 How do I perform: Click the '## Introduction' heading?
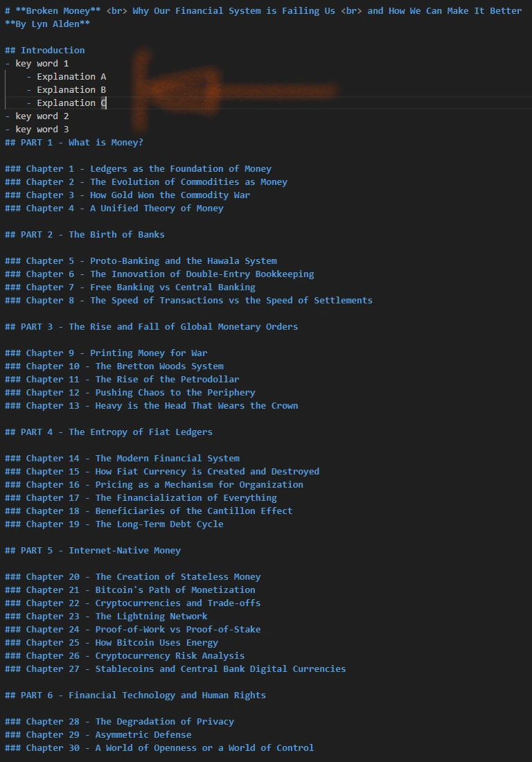point(45,50)
